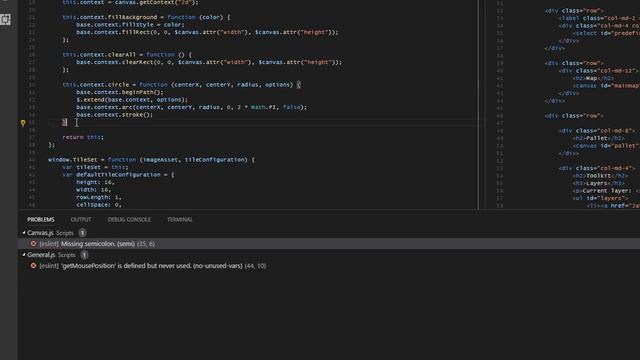Click the 'rowLength: 1,' line
Image resolution: width=640 pixels, height=360 pixels.
[x=99, y=197]
